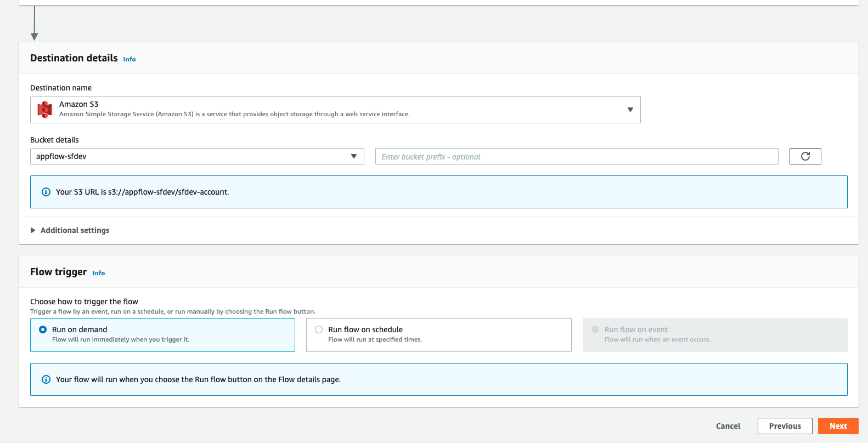Click the info icon in Run flow notice
868x443 pixels.
[46, 379]
